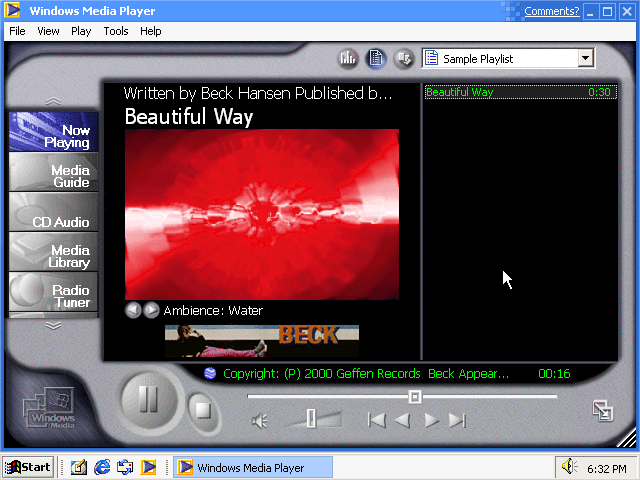Screen dimensions: 640x480
Task: Click the rewind button
Action: click(x=403, y=420)
